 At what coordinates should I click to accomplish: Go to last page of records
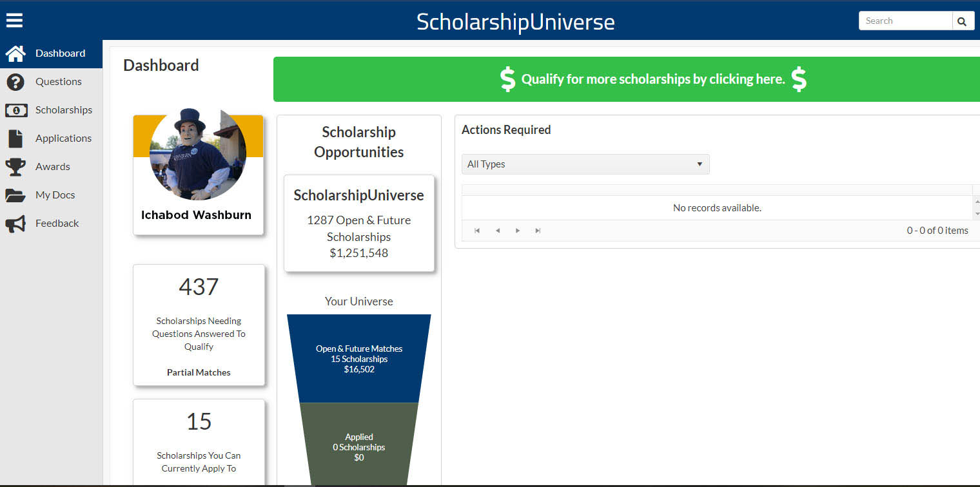pos(538,231)
